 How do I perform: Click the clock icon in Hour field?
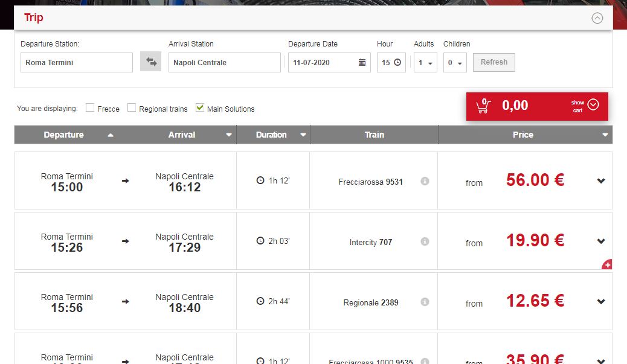397,63
